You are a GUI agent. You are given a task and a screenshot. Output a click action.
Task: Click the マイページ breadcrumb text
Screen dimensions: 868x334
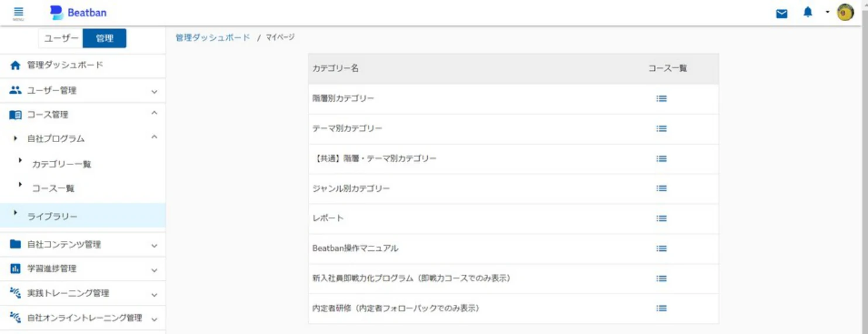[x=280, y=37]
